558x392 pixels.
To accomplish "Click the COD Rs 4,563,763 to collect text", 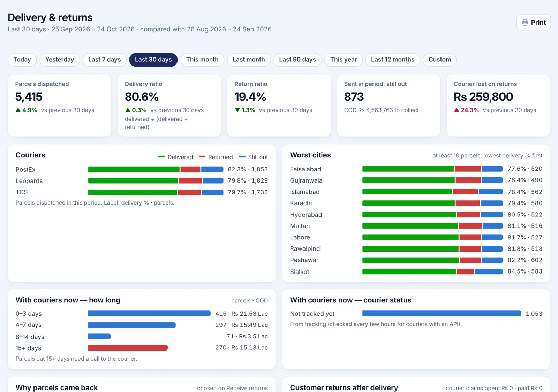I will (x=382, y=110).
